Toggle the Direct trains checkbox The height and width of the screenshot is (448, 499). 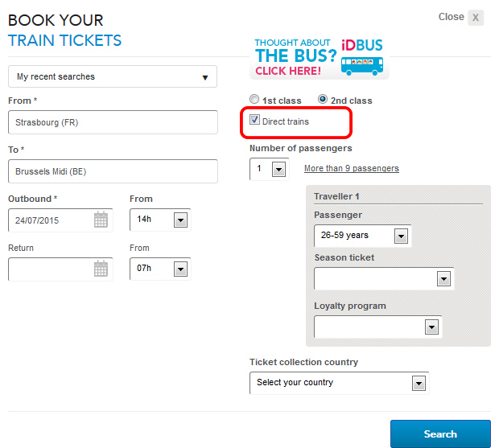255,121
